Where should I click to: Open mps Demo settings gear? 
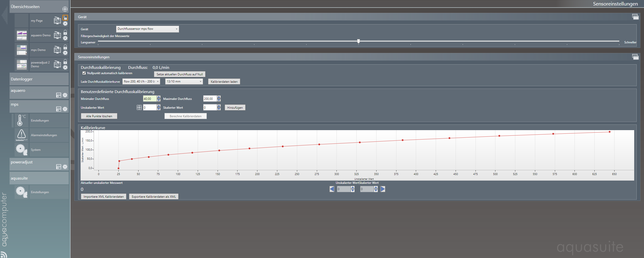click(x=65, y=53)
